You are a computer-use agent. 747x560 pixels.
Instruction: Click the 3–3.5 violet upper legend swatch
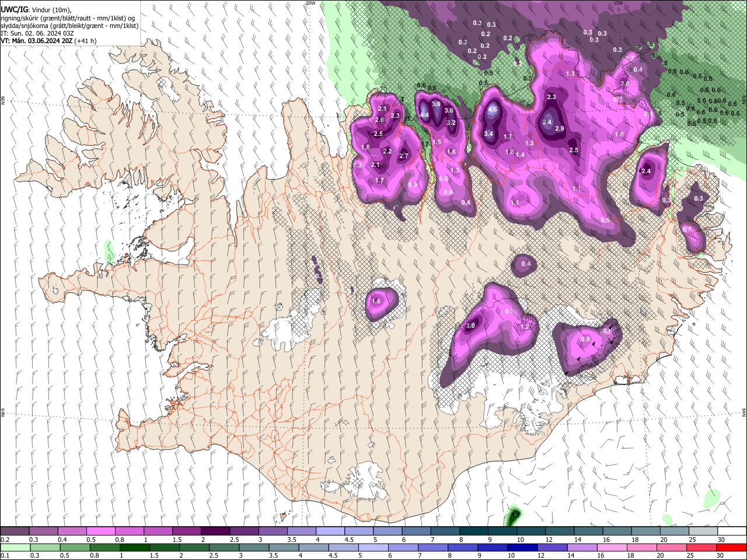tap(272, 531)
